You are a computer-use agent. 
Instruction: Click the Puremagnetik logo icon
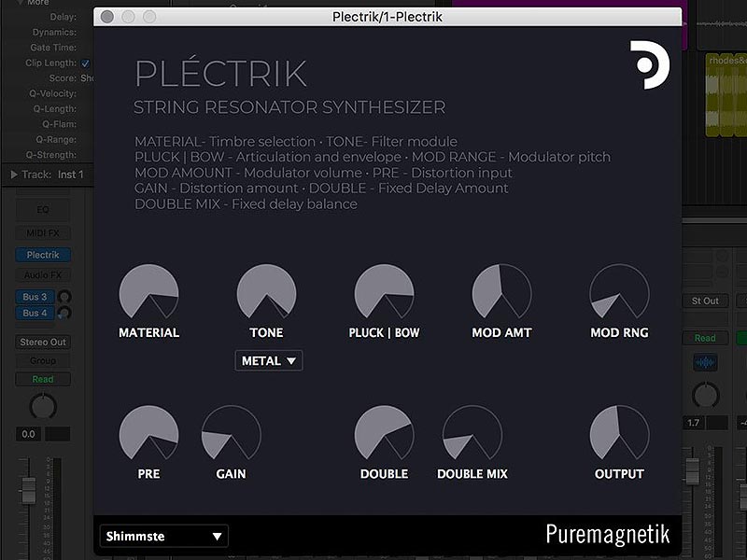click(650, 64)
